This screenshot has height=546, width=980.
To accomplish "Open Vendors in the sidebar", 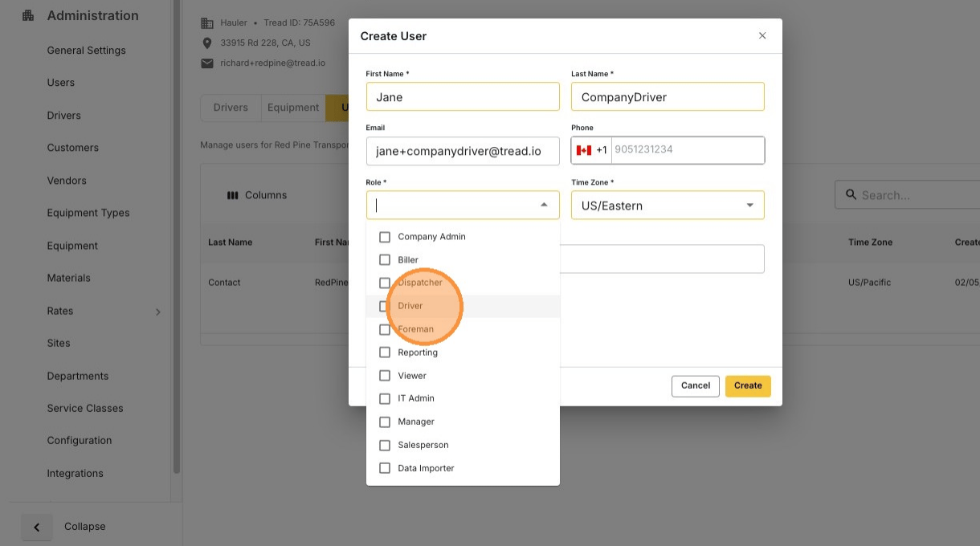I will click(x=67, y=181).
